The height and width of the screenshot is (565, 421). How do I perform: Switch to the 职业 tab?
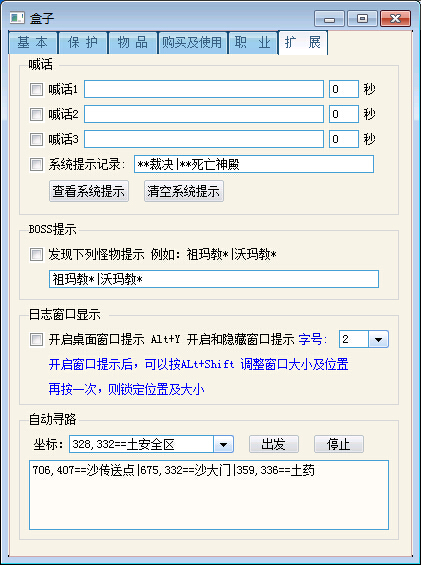[253, 43]
